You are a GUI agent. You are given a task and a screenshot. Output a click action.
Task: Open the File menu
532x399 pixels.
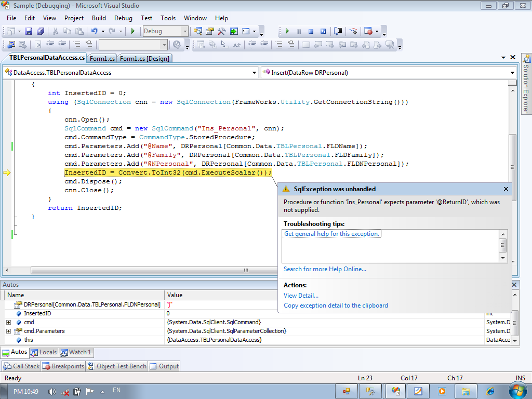[x=11, y=18]
